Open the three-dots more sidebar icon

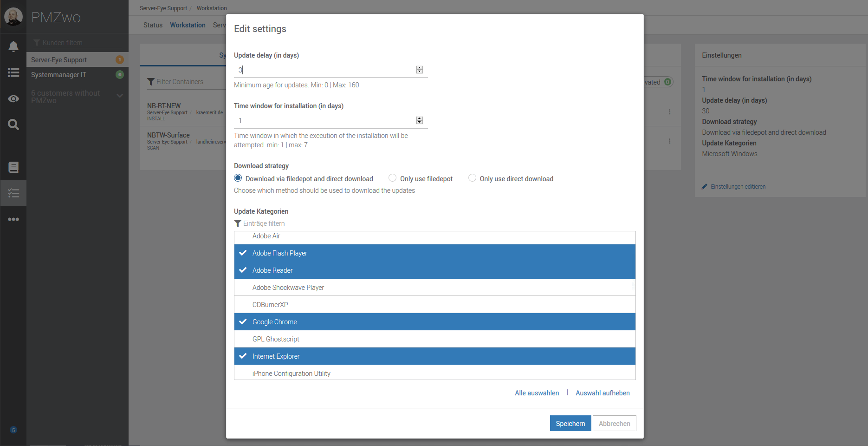point(13,219)
